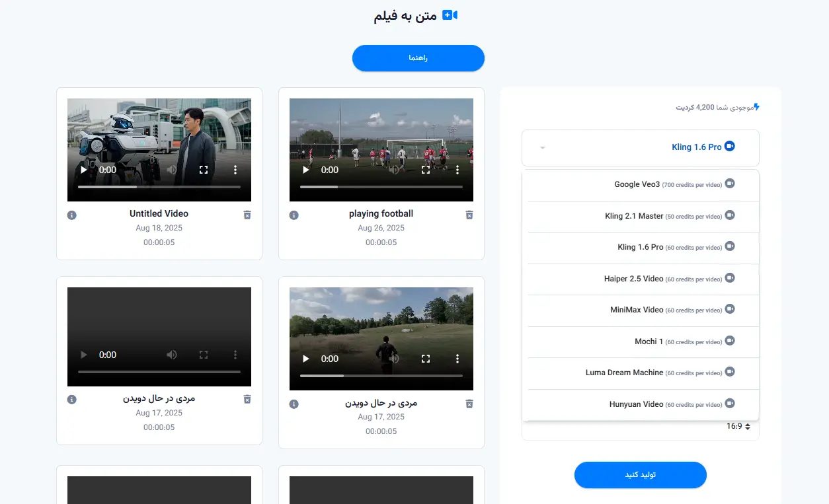Viewport: 829px width, 504px height.
Task: Toggle mute on robot and man video
Action: [x=172, y=170]
